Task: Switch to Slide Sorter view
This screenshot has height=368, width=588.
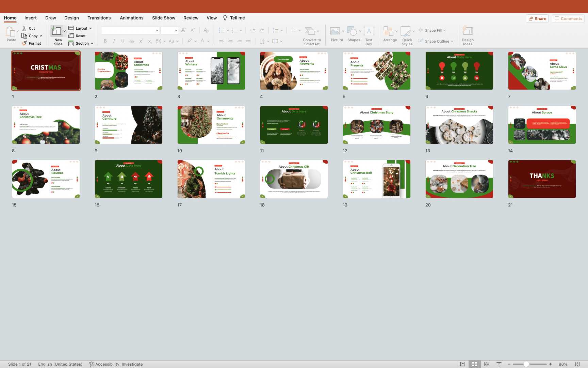Action: click(474, 364)
